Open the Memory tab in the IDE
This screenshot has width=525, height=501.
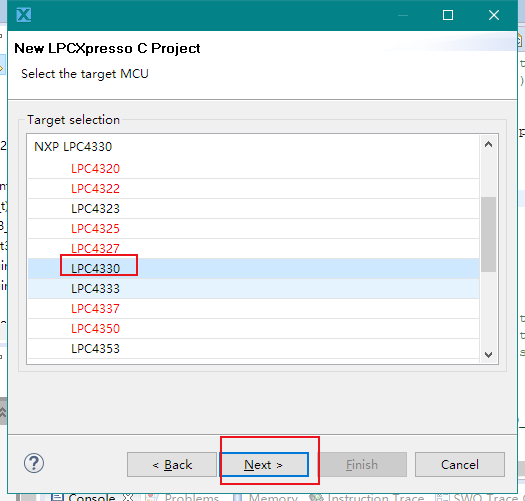265,497
